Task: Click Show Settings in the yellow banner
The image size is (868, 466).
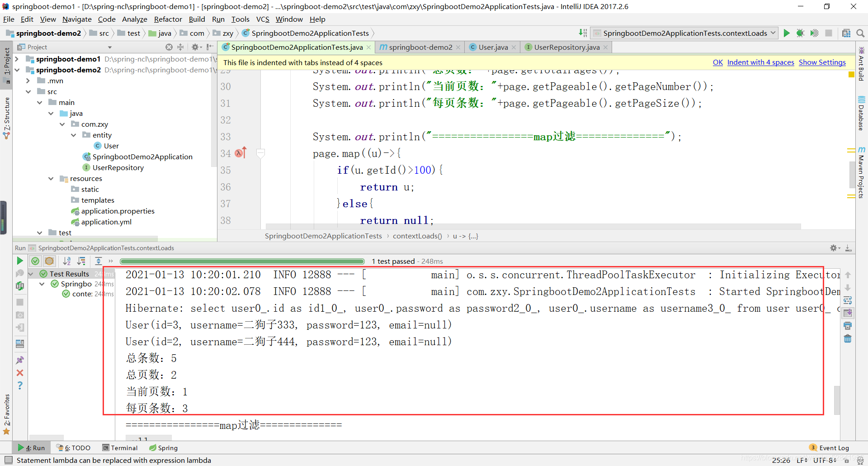Action: [822, 62]
